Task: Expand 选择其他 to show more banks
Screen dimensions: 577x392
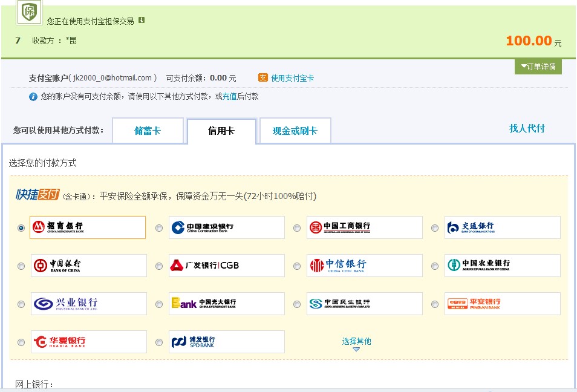Action: [x=356, y=343]
